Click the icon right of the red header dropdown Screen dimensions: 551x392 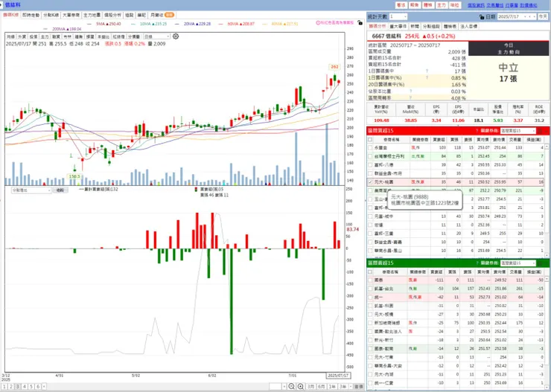(541, 131)
